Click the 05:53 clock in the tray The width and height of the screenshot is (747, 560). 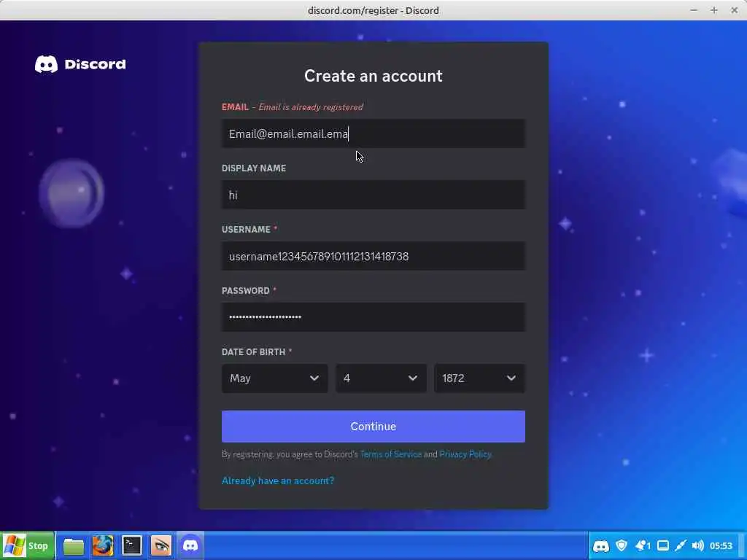click(721, 545)
